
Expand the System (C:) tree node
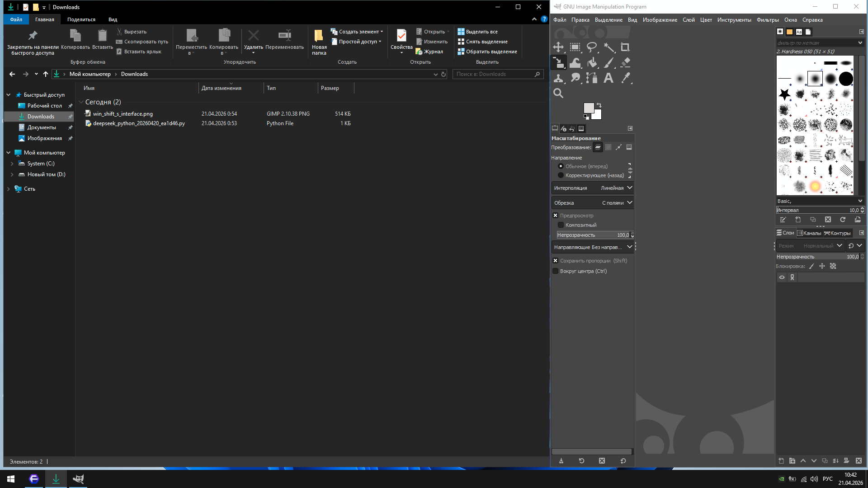[x=12, y=164]
